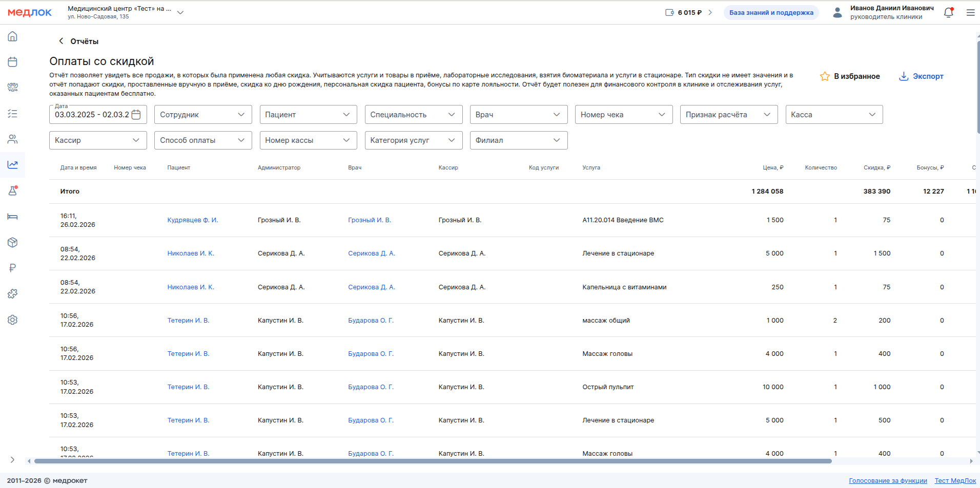The image size is (980, 488).
Task: Click the date range input field
Action: tap(92, 115)
